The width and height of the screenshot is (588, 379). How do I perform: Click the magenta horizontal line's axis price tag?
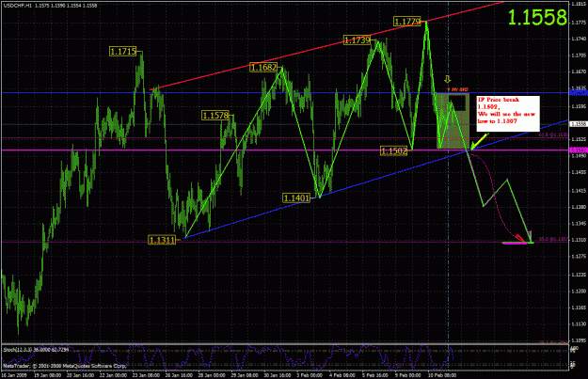click(579, 150)
